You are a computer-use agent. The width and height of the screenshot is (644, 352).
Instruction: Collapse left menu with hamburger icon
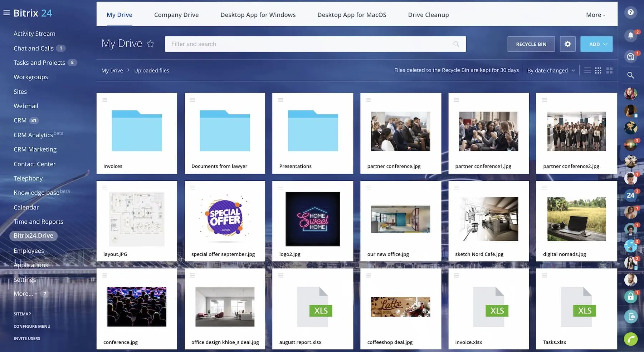(6, 13)
